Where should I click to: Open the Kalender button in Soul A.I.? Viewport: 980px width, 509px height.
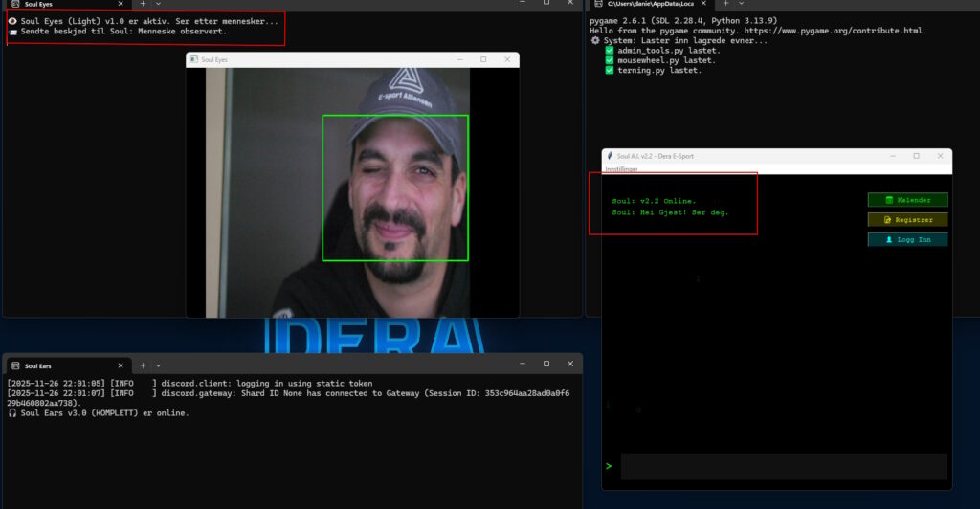coord(907,200)
